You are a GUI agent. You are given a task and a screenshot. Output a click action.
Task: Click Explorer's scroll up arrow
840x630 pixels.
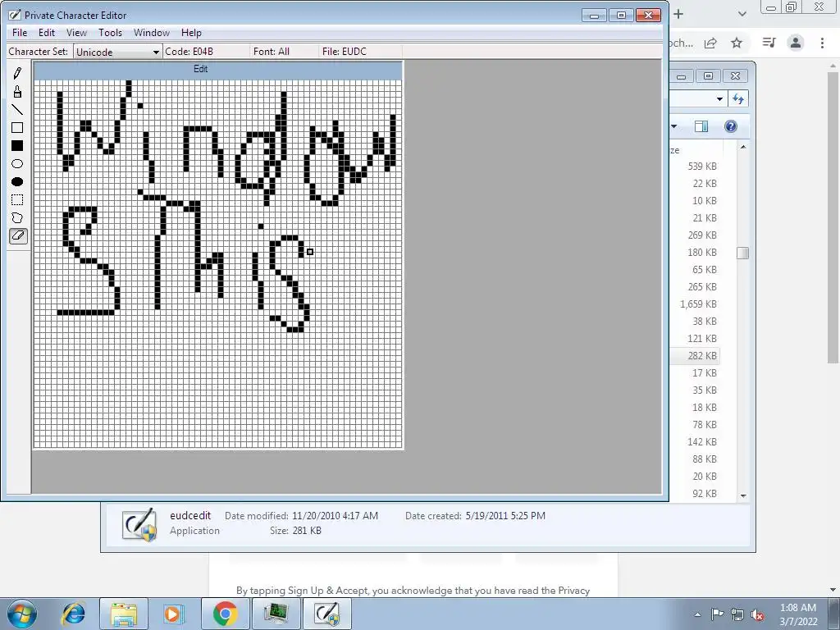[x=743, y=147]
